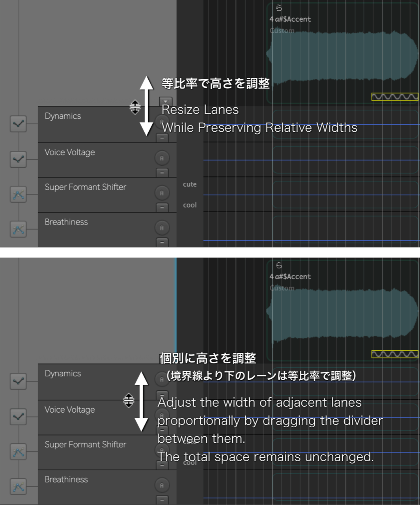This screenshot has height=505, width=420.
Task: Select the Breathiness curve icon in upper panel
Action: point(18,229)
